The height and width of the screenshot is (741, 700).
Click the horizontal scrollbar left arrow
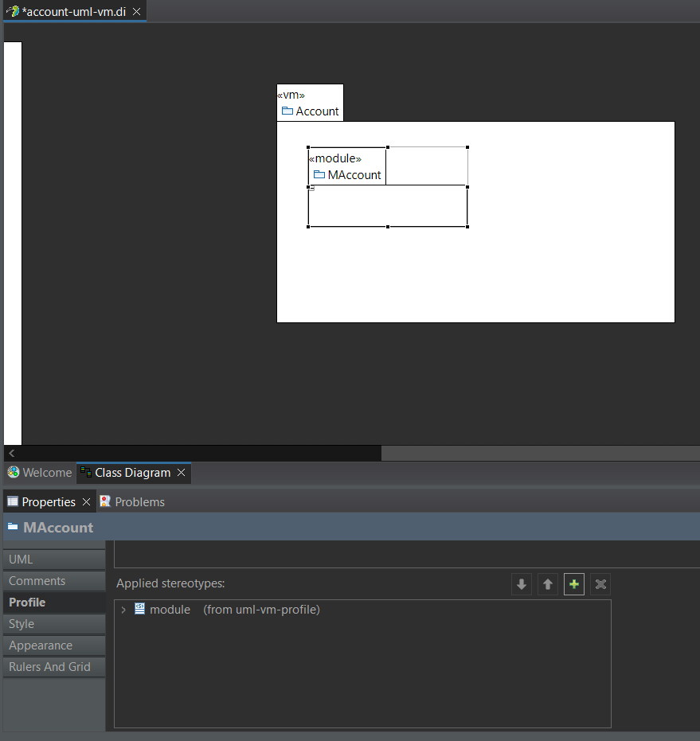click(x=11, y=453)
